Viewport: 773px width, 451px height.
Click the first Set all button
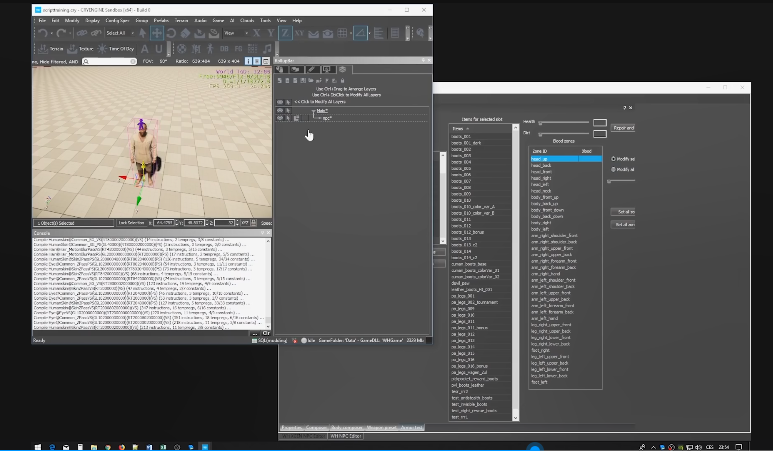[624, 211]
